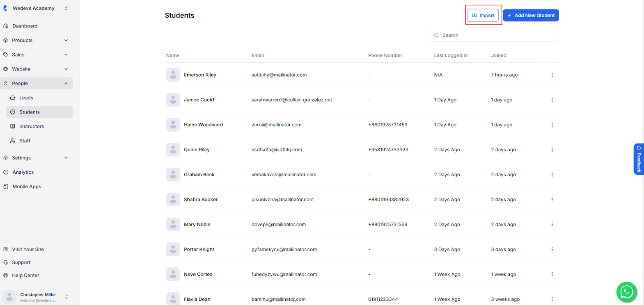Click the Leads envelope icon
The width and height of the screenshot is (644, 305).
coord(13,98)
